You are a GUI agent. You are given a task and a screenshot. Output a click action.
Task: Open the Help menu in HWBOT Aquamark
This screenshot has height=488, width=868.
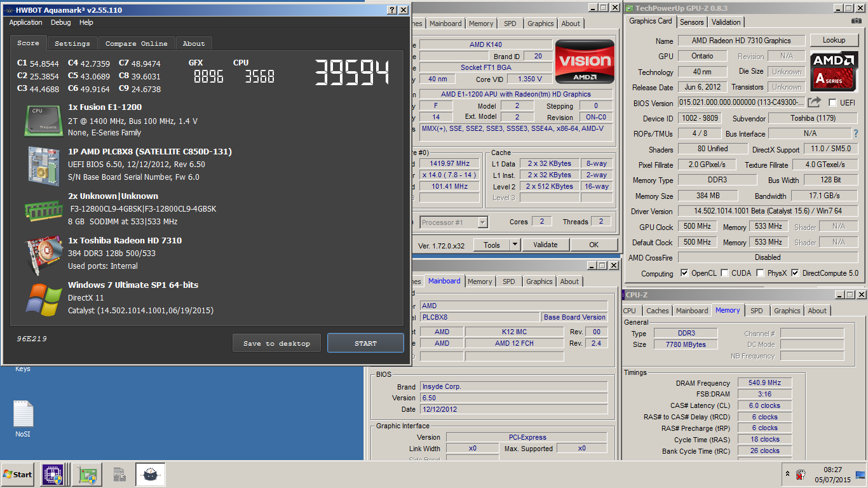tap(86, 22)
